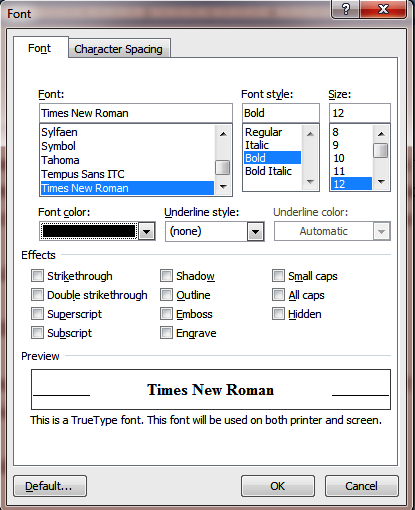
Task: Switch to the Character Spacing tab
Action: click(118, 49)
